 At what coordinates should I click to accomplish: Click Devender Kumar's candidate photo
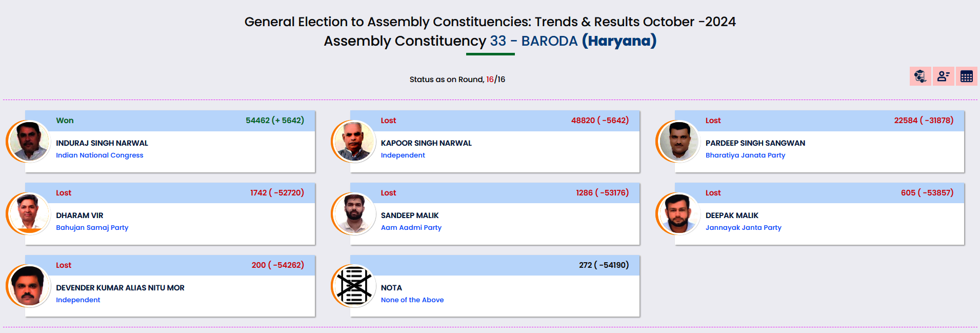pyautogui.click(x=29, y=286)
